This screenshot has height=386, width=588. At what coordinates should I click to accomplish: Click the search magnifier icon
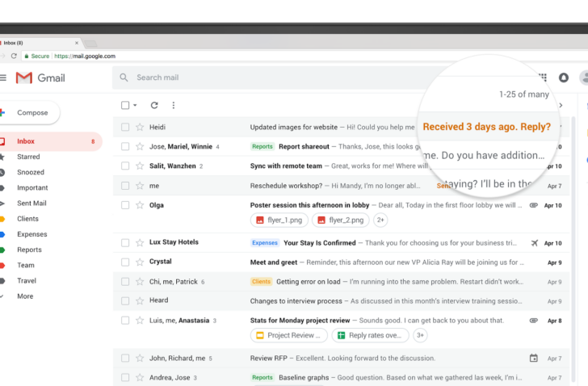(124, 78)
